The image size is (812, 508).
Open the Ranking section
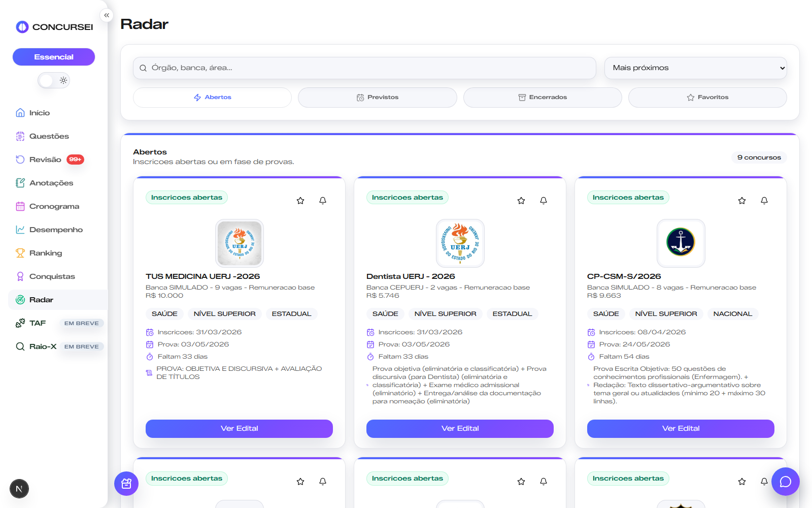tap(46, 252)
